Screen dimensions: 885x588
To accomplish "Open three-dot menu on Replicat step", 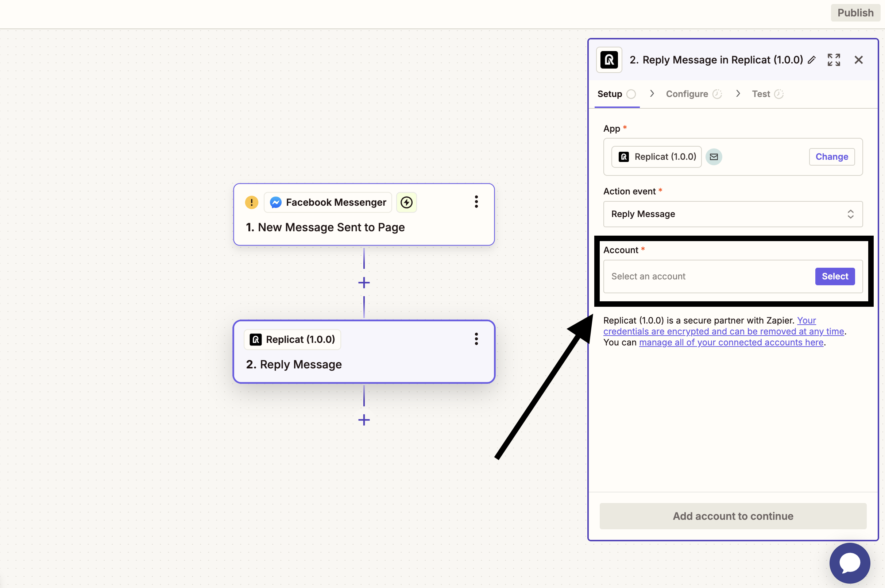I will tap(476, 339).
